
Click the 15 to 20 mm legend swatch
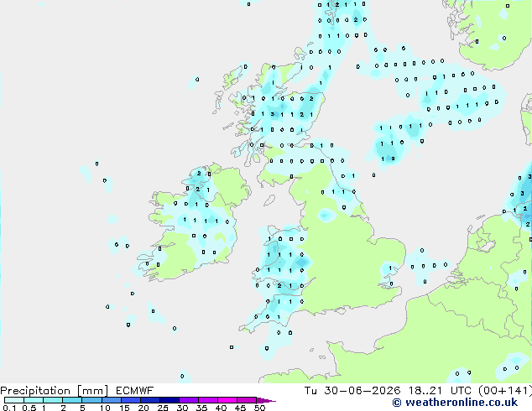[131, 400]
